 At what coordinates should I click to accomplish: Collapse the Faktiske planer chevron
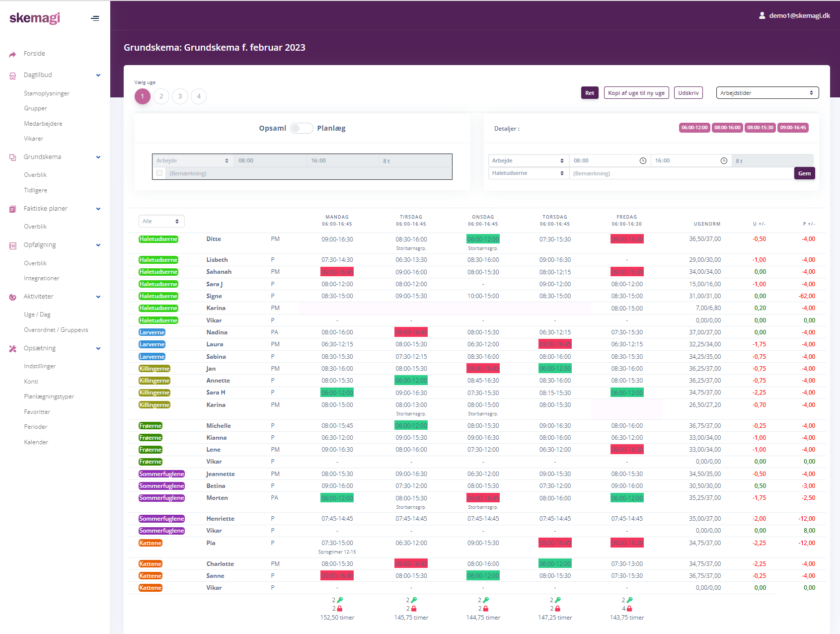98,209
